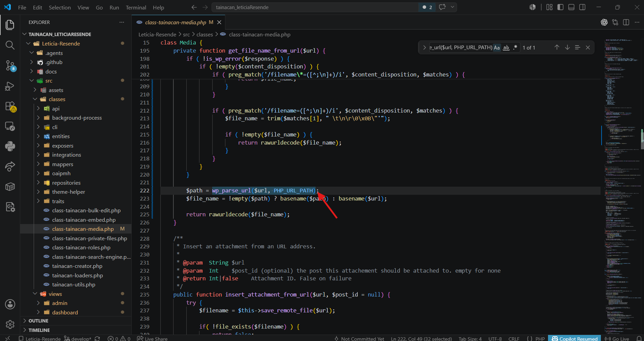Click the minimap code overview
Viewport: 644px width, 341px height.
(x=622, y=185)
